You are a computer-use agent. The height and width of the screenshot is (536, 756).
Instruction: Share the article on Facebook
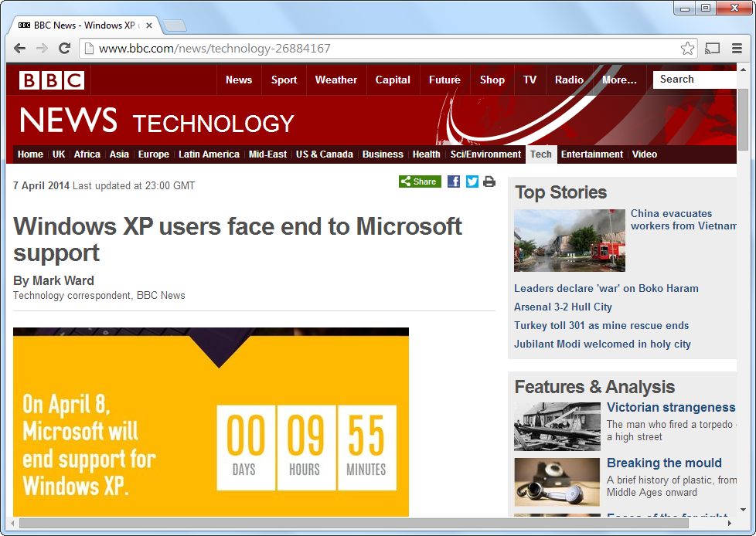(x=454, y=181)
